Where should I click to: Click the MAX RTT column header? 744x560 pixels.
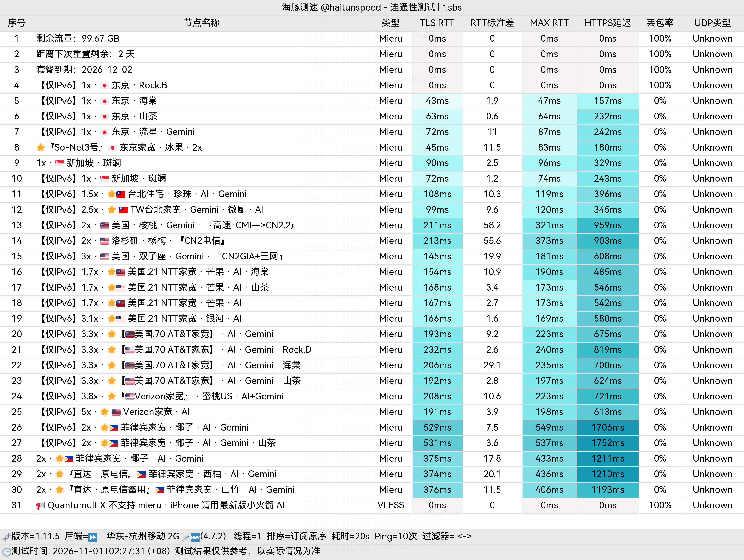pyautogui.click(x=549, y=23)
